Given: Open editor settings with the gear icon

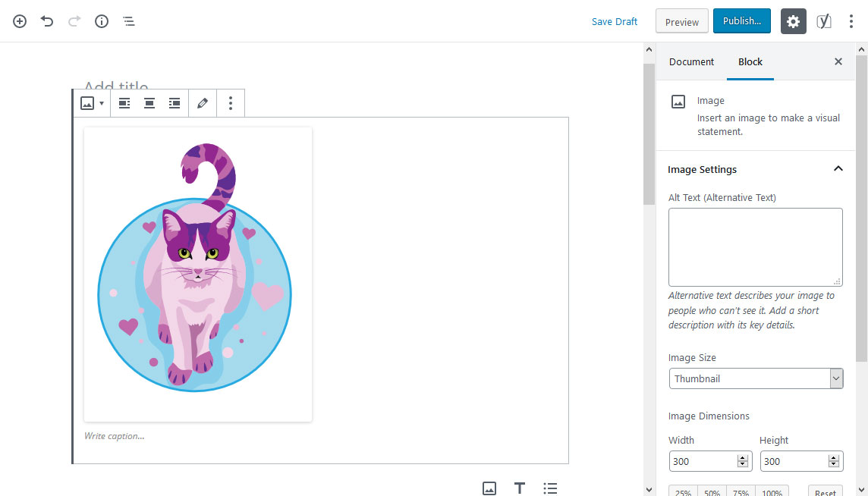Looking at the screenshot, I should pos(793,21).
